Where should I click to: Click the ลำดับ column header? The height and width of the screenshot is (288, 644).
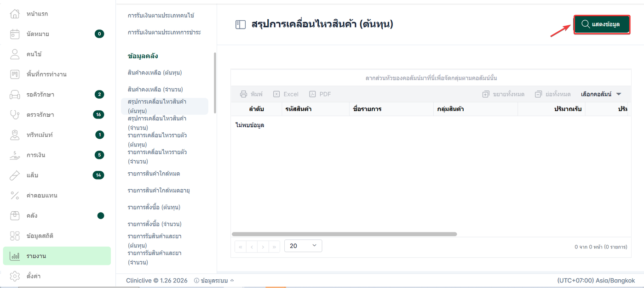pyautogui.click(x=256, y=109)
